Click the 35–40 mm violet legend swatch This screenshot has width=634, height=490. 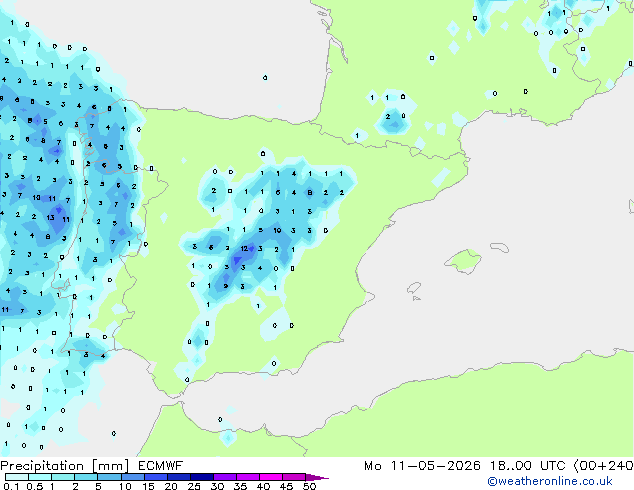(247, 477)
